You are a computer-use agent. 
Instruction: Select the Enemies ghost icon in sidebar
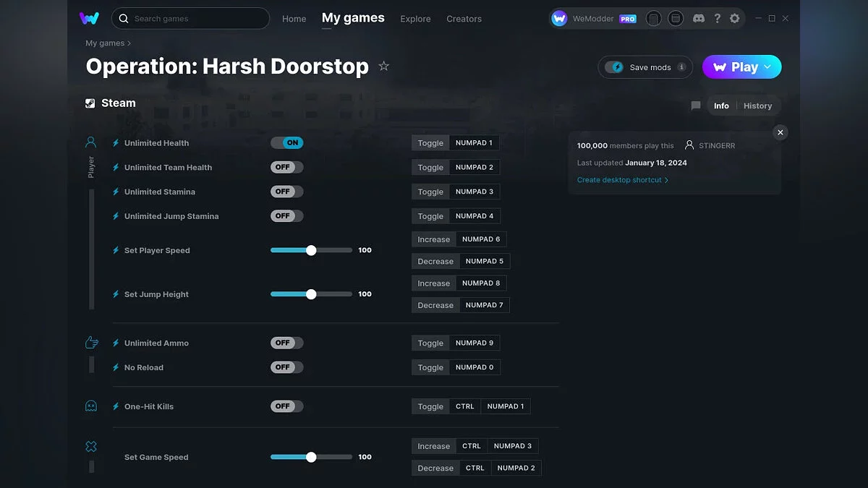[90, 406]
